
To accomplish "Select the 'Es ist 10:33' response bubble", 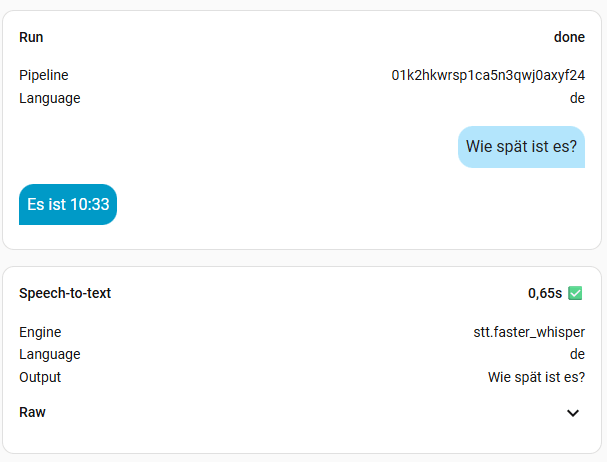I will click(68, 204).
